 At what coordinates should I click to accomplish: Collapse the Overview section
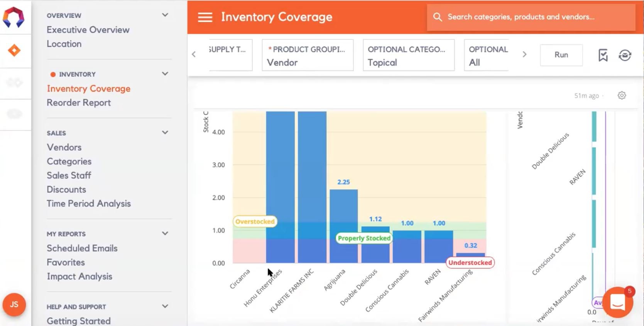point(165,15)
